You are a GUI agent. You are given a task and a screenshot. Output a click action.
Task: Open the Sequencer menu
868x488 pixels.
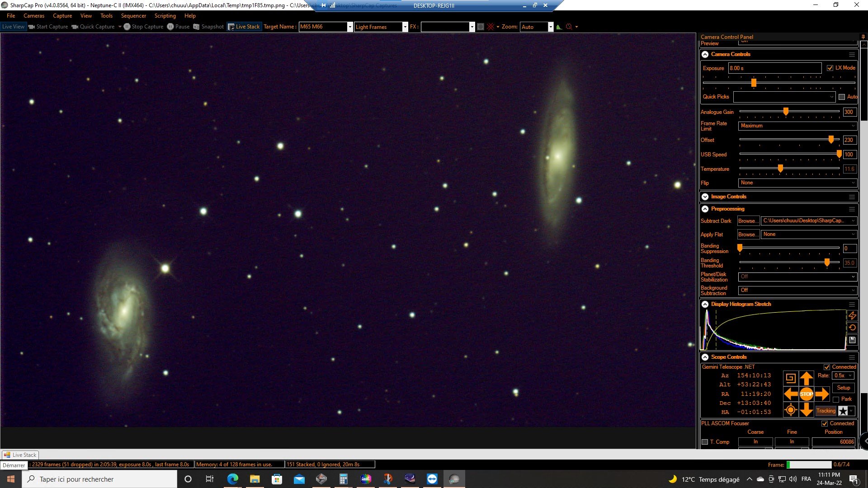coord(133,16)
